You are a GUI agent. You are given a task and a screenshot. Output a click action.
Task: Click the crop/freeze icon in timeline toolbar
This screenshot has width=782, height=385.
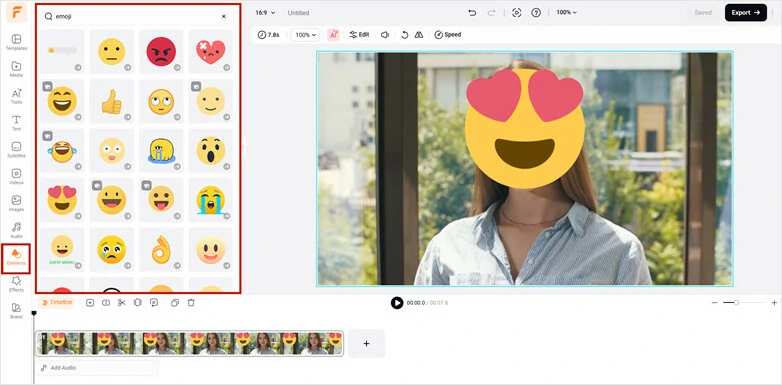(x=138, y=303)
